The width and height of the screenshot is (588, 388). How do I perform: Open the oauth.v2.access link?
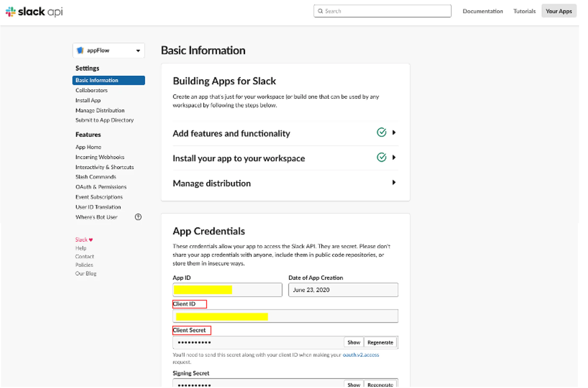(361, 355)
